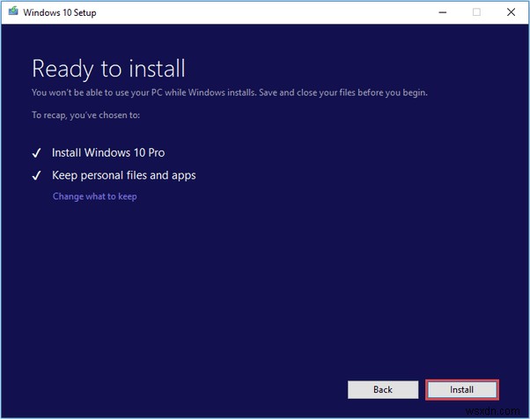Screen dimensions: 530x420
Task: Click the 'Install Windows 10 Pro' text
Action: tap(108, 152)
